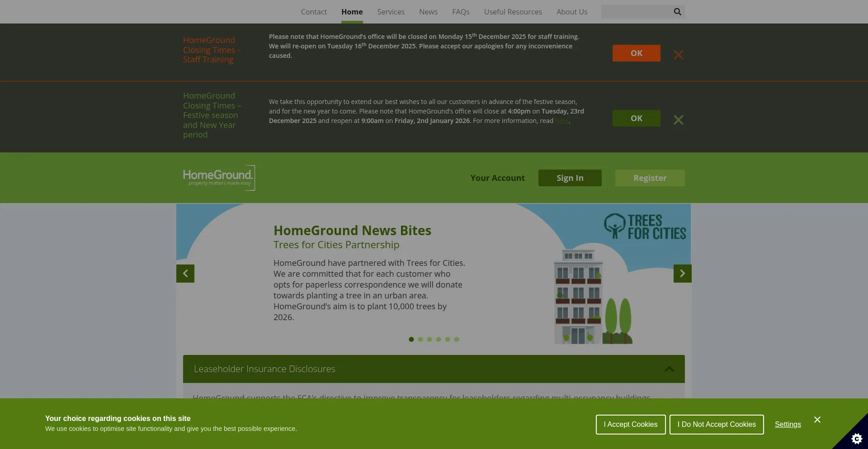The image size is (868, 449).
Task: Select the fourth carousel dot indicator
Action: (439, 339)
